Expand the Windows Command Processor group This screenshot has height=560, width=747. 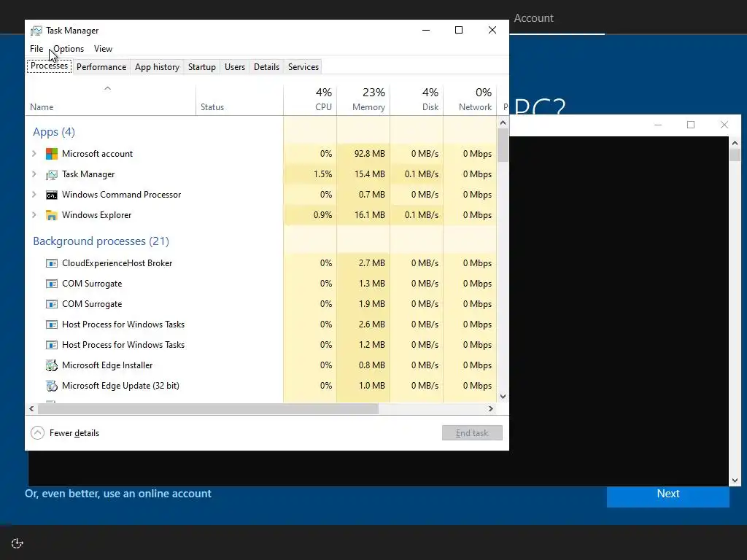click(34, 195)
